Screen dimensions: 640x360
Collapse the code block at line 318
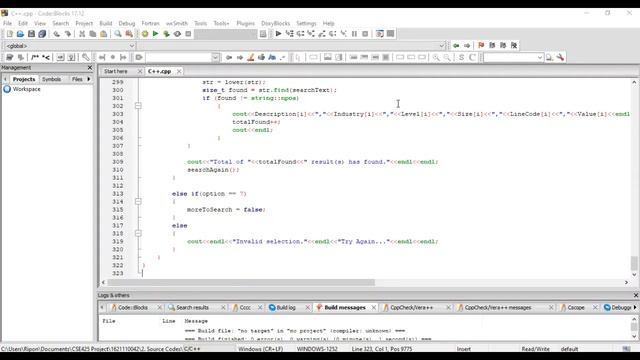pos(138,233)
